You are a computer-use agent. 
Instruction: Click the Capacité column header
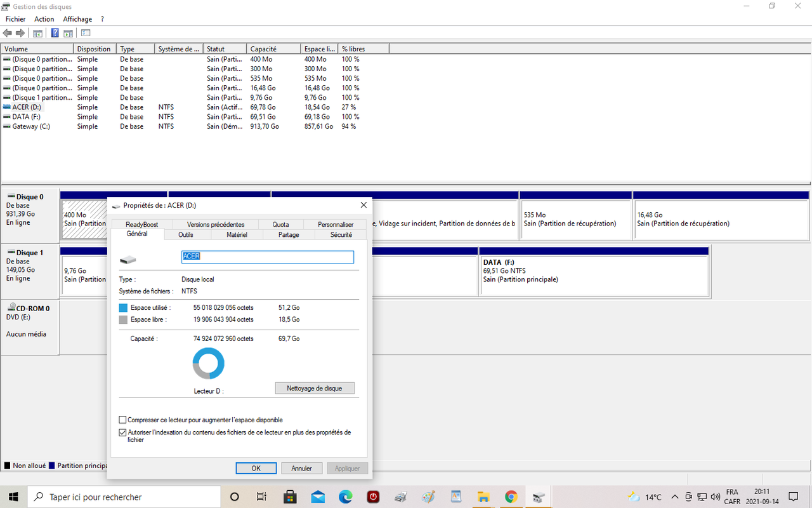273,49
